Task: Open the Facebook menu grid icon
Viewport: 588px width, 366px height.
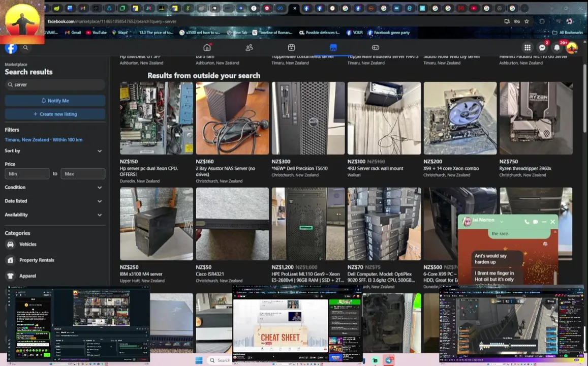Action: 527,47
